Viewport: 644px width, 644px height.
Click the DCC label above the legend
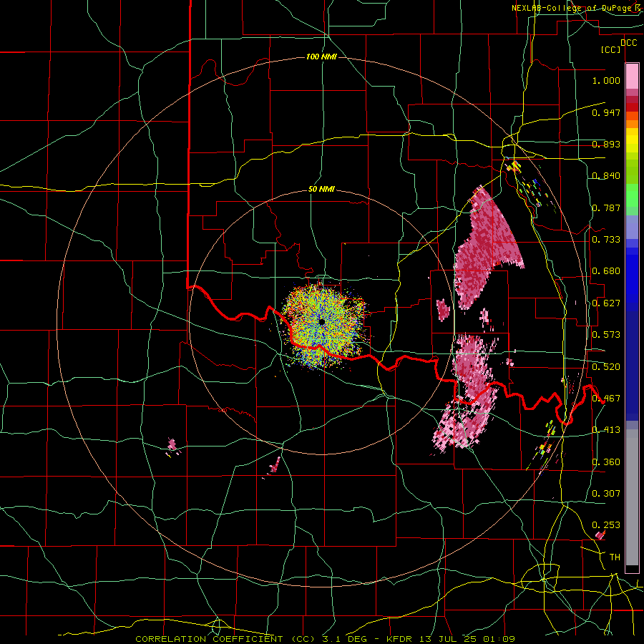point(628,43)
